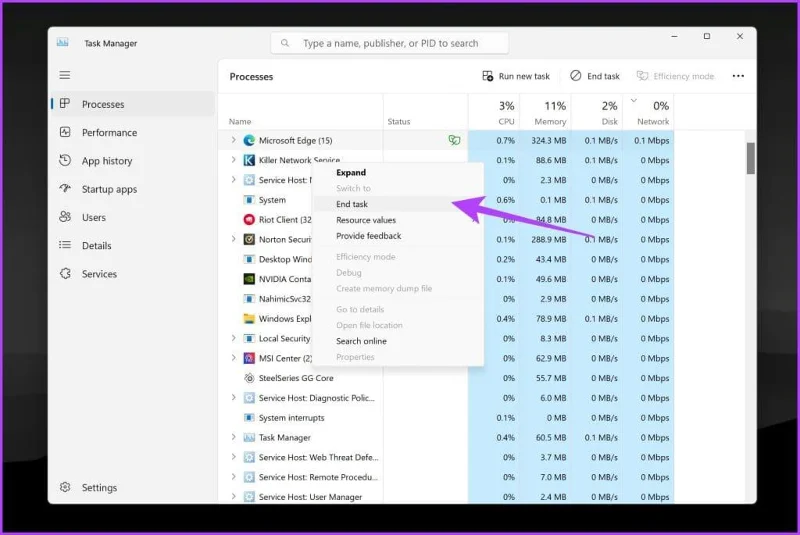Open the three-dot more options menu

(x=738, y=76)
